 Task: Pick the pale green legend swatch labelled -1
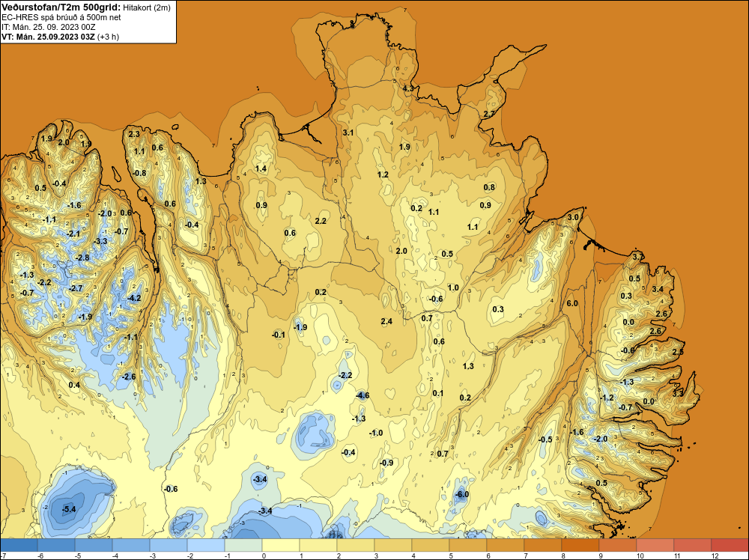pyautogui.click(x=243, y=545)
